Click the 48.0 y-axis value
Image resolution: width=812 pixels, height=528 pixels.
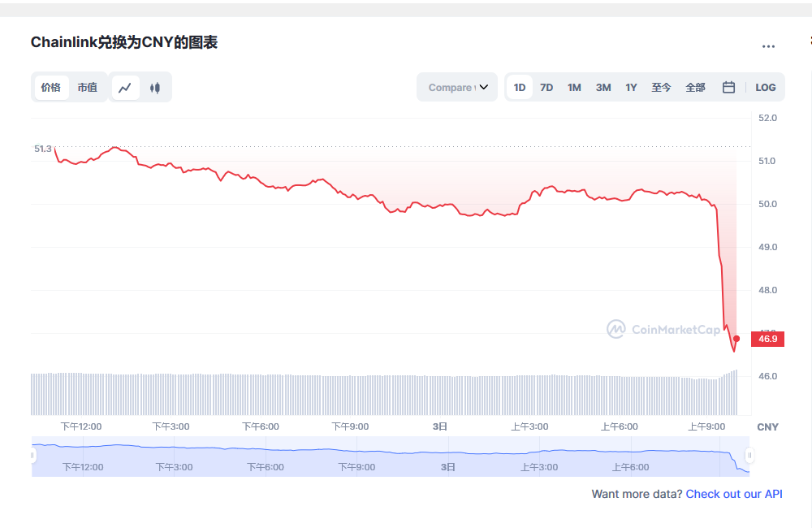pyautogui.click(x=767, y=290)
